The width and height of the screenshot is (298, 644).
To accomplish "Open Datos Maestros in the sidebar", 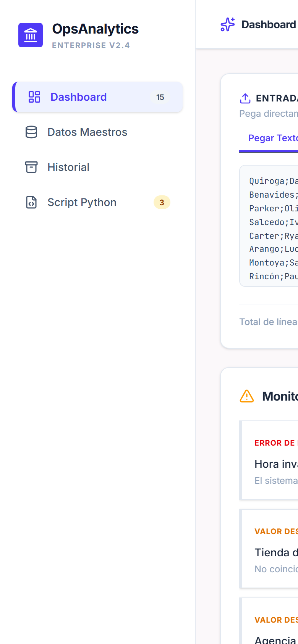I will (x=98, y=132).
